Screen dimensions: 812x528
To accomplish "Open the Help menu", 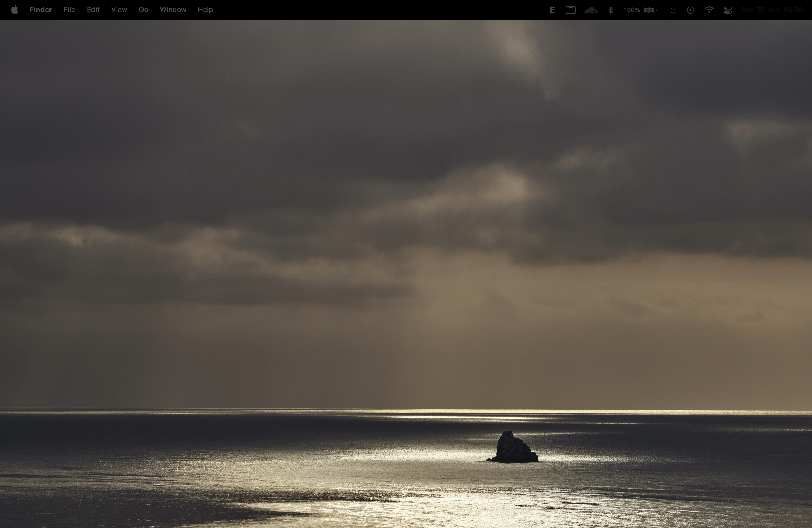I will (x=205, y=10).
